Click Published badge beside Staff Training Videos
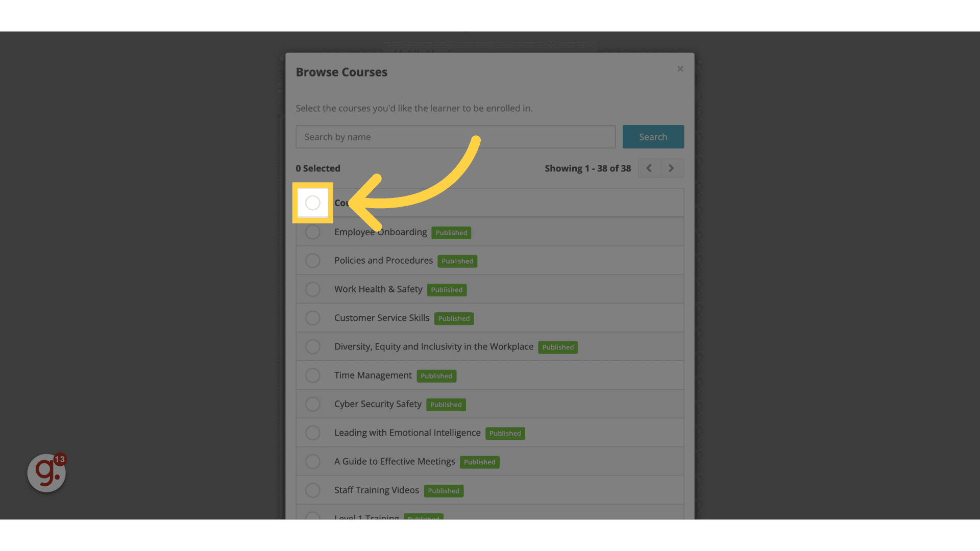This screenshot has width=980, height=551. pos(444,491)
